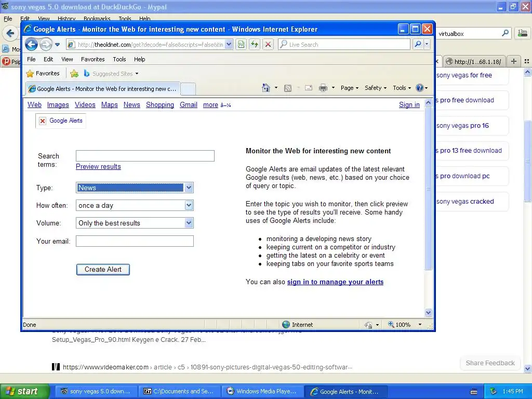Open the IE Favorites menu

92,59
